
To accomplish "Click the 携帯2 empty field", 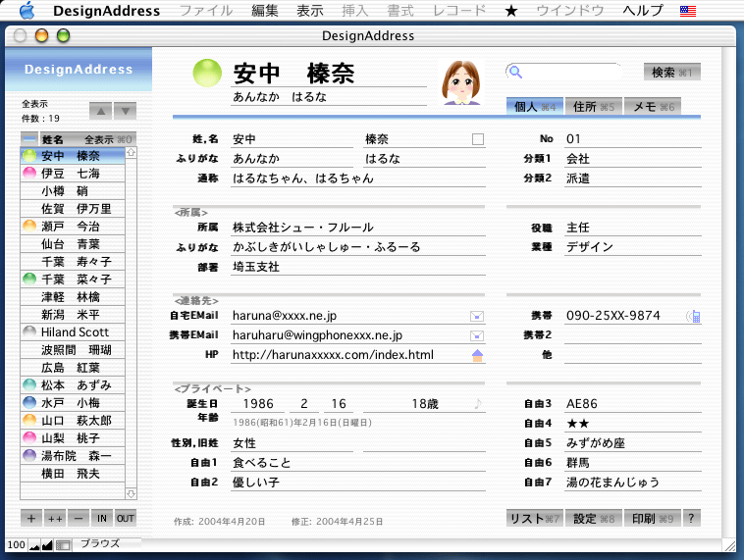I will [x=633, y=334].
